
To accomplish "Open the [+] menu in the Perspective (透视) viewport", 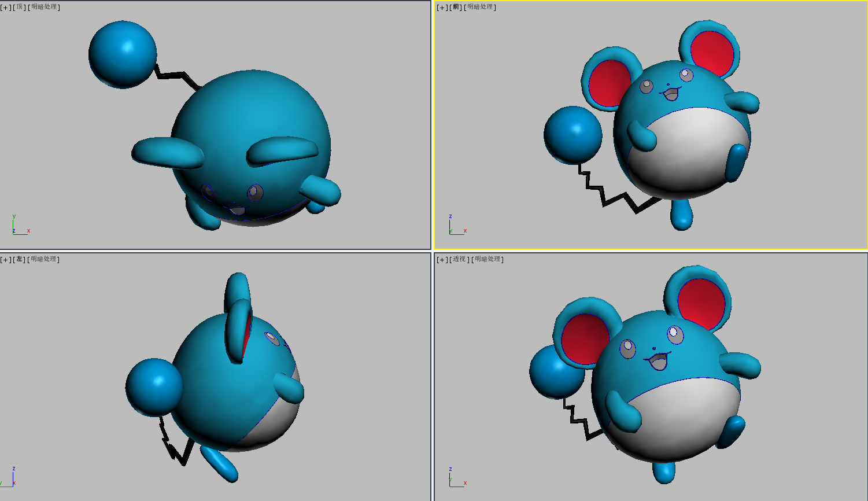I will 442,260.
